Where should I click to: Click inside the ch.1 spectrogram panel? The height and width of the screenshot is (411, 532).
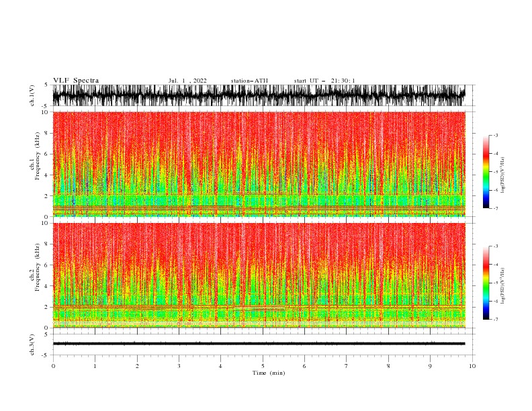click(x=259, y=164)
